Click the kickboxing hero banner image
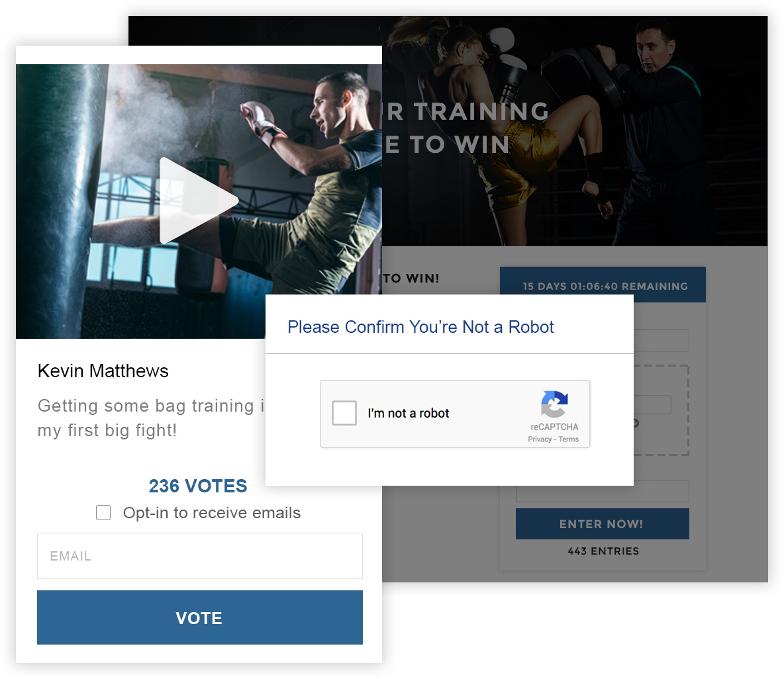Screen dimensions: 784x679 (575, 131)
